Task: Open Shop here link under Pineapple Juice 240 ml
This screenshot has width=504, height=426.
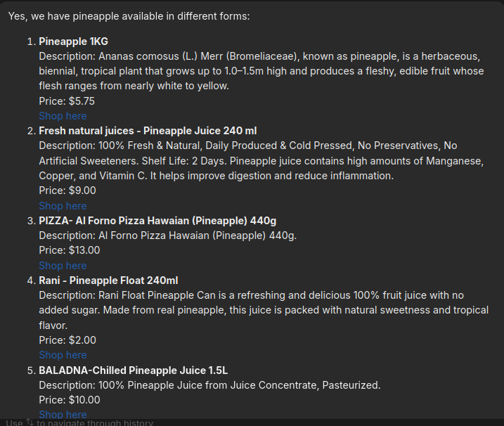Action: pos(63,206)
